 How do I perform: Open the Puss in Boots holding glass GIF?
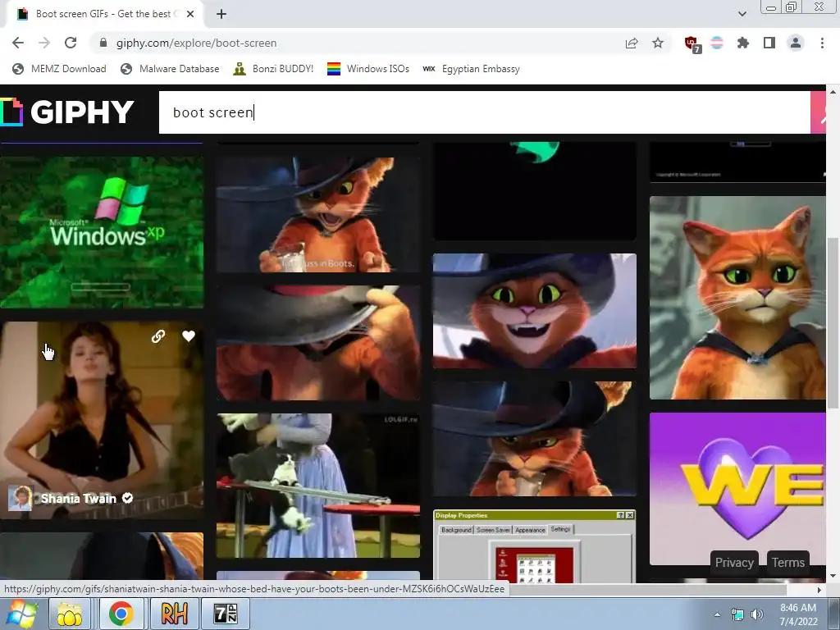tap(535, 439)
